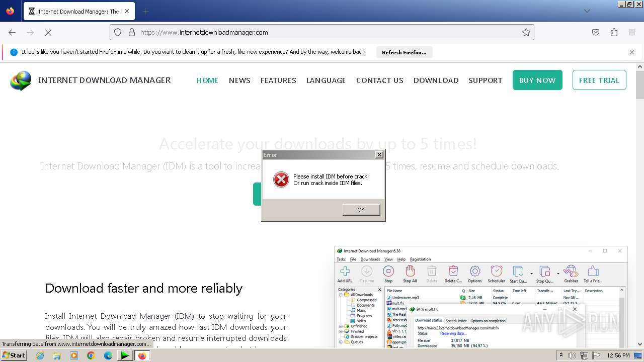Open the SUPPORT navigation item
The image size is (644, 362).
[x=485, y=80]
